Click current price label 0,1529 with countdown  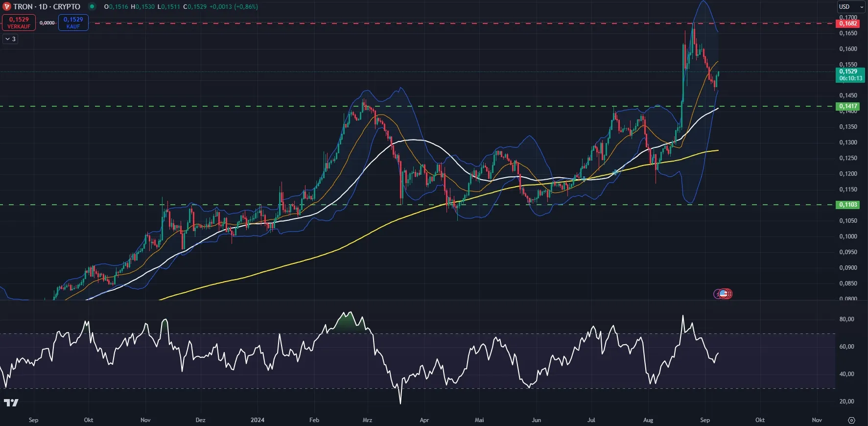point(850,75)
